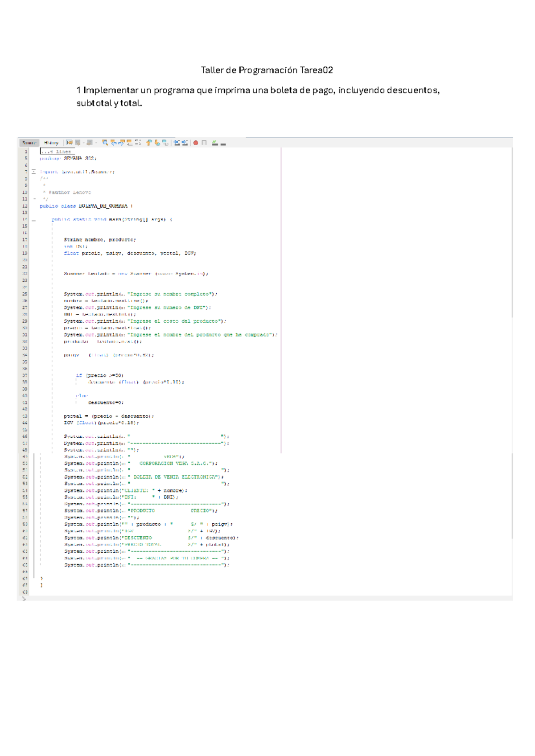Start macro recording with the red circle

pyautogui.click(x=195, y=143)
